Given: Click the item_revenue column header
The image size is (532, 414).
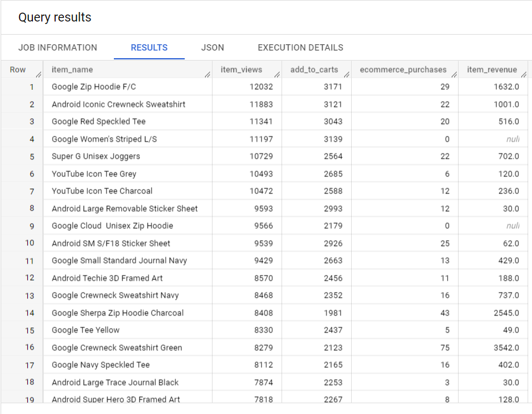Looking at the screenshot, I should coord(492,70).
